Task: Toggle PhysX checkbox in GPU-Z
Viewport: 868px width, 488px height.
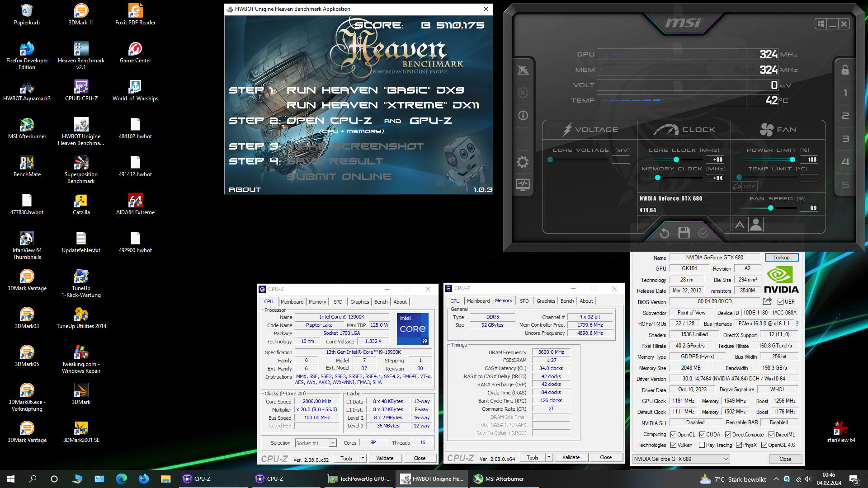Action: click(739, 445)
